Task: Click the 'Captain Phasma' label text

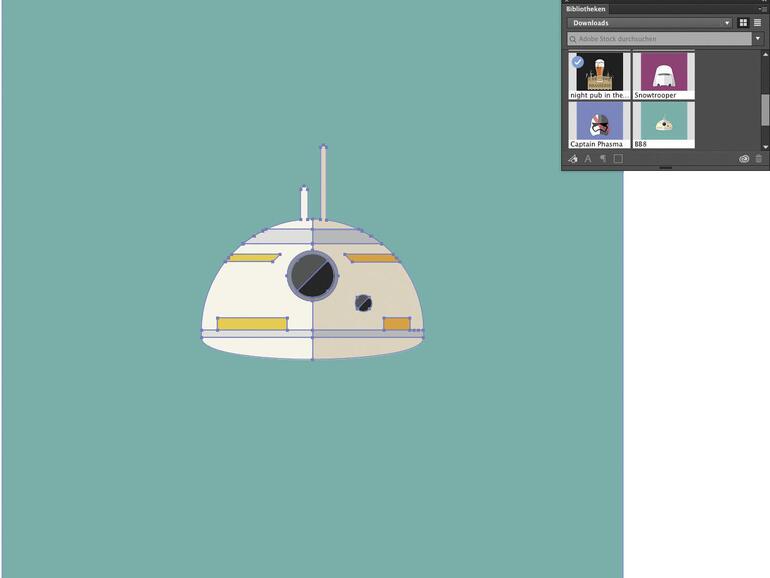Action: 596,144
